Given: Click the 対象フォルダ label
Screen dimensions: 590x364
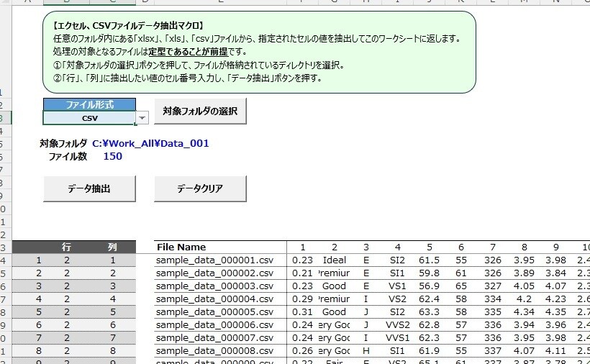Looking at the screenshot, I should [63, 143].
